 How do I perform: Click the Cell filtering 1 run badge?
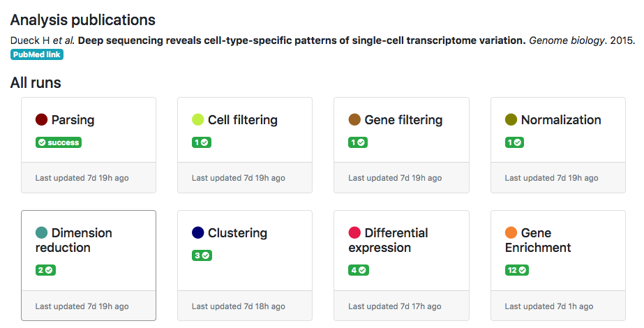[202, 142]
